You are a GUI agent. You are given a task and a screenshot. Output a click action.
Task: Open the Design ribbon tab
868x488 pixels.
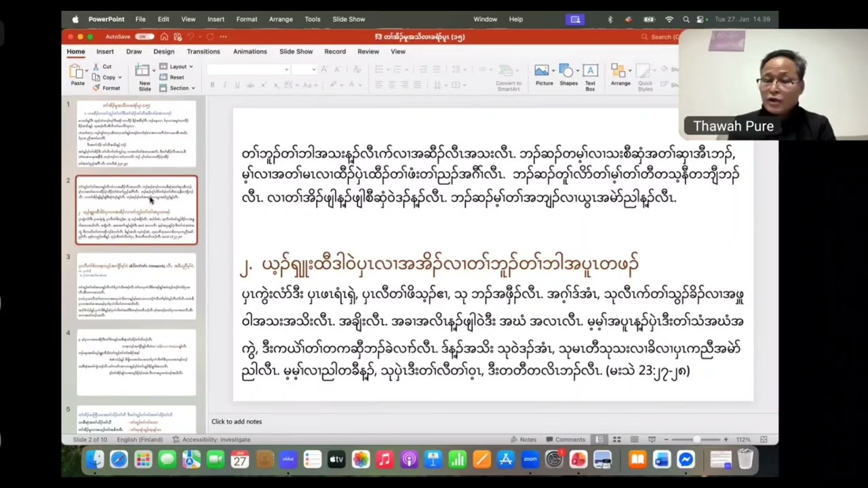(163, 52)
